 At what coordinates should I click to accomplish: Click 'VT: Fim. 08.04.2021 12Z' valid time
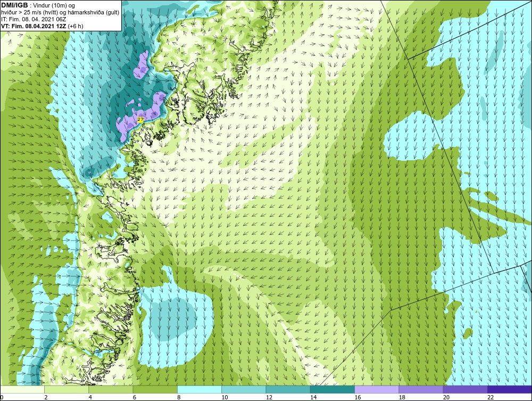point(34,26)
